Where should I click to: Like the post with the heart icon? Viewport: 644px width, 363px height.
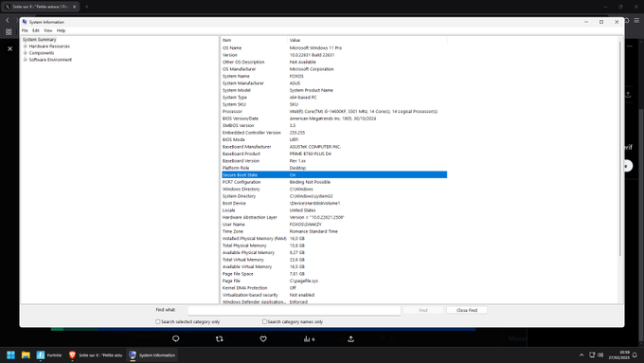pos(263,338)
